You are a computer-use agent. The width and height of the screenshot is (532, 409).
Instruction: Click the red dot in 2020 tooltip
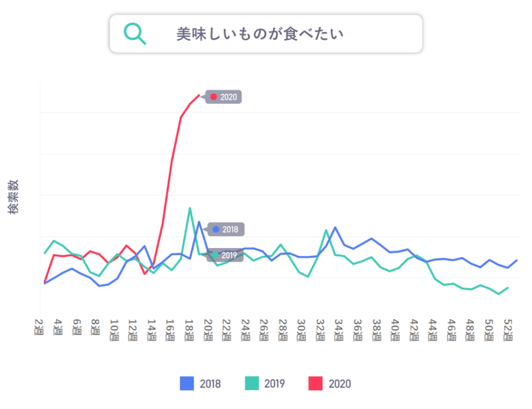(214, 97)
